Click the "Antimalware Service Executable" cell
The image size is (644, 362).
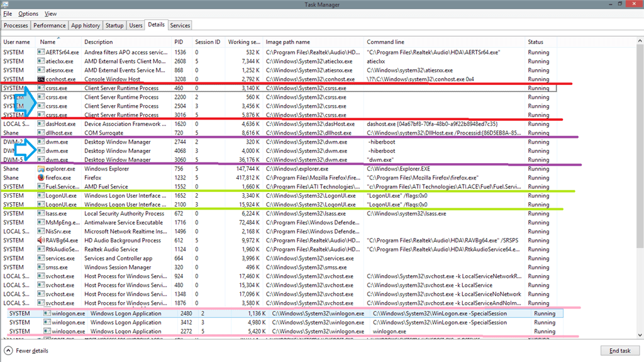click(124, 222)
